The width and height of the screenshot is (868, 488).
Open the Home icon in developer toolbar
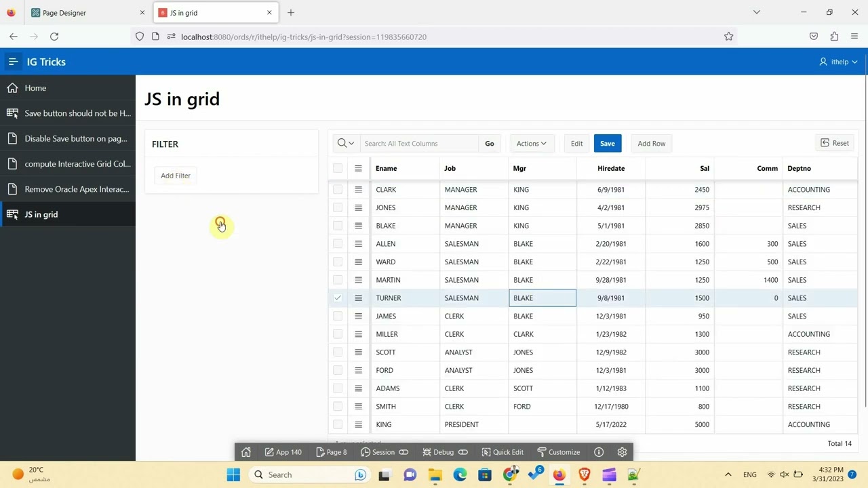pos(246,452)
